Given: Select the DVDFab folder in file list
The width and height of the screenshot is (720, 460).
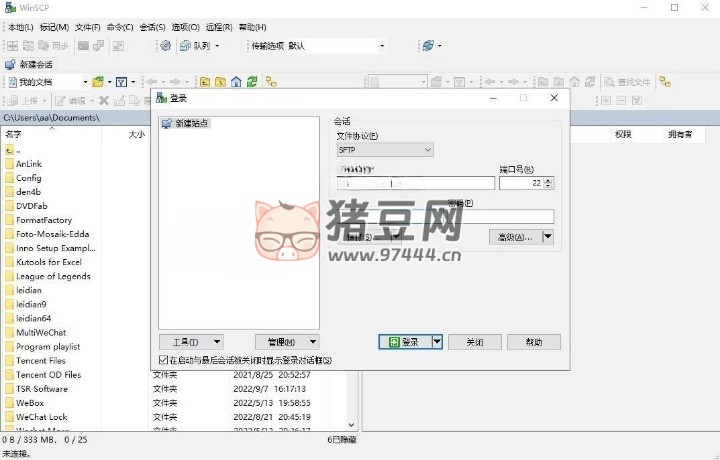Looking at the screenshot, I should pyautogui.click(x=32, y=206).
